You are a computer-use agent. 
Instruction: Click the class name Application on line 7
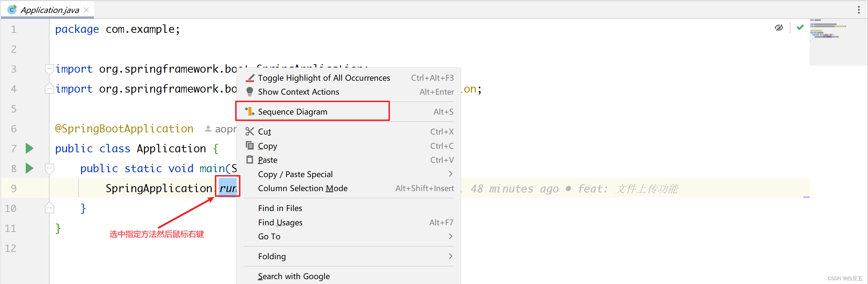pos(171,148)
